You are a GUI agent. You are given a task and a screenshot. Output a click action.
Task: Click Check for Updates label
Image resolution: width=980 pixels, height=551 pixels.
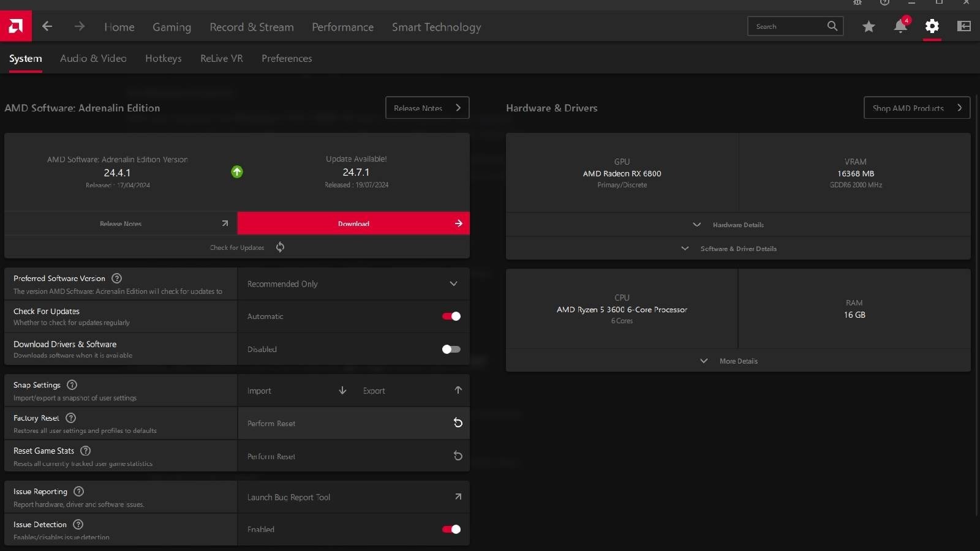[237, 248]
